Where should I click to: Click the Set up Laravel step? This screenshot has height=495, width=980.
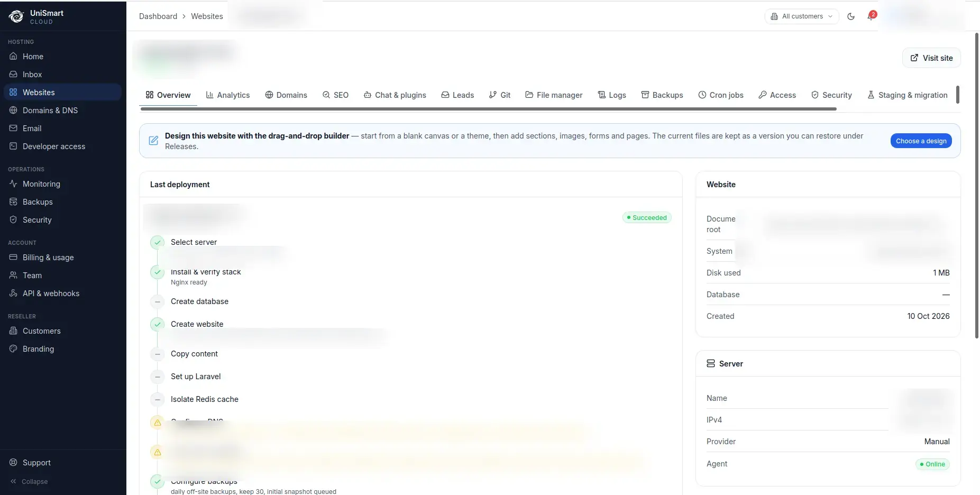click(196, 377)
